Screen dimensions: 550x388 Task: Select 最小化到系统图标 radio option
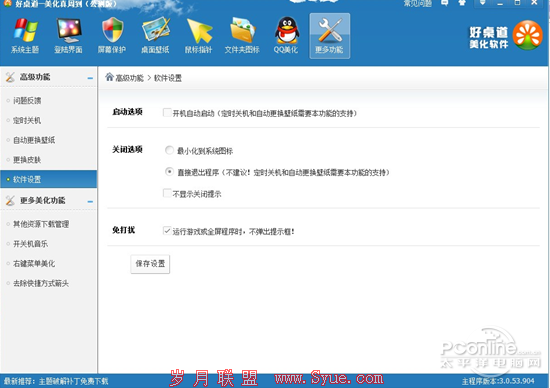169,150
